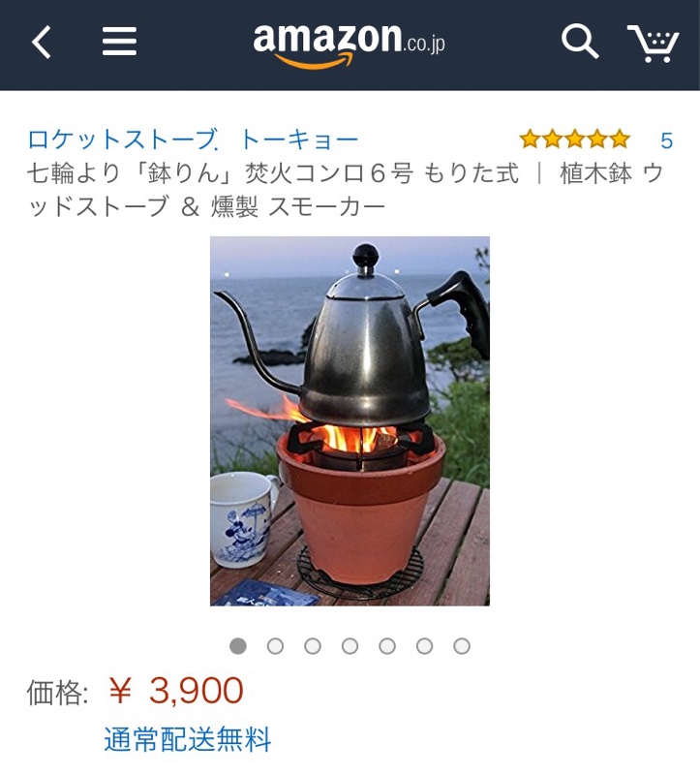Screen dimensions: 700x775
Task: Open the hamburger menu
Action: 119,42
